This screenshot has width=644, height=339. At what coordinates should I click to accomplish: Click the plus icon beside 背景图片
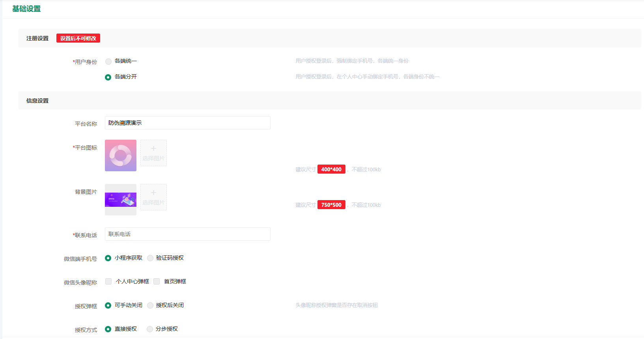[x=153, y=193]
